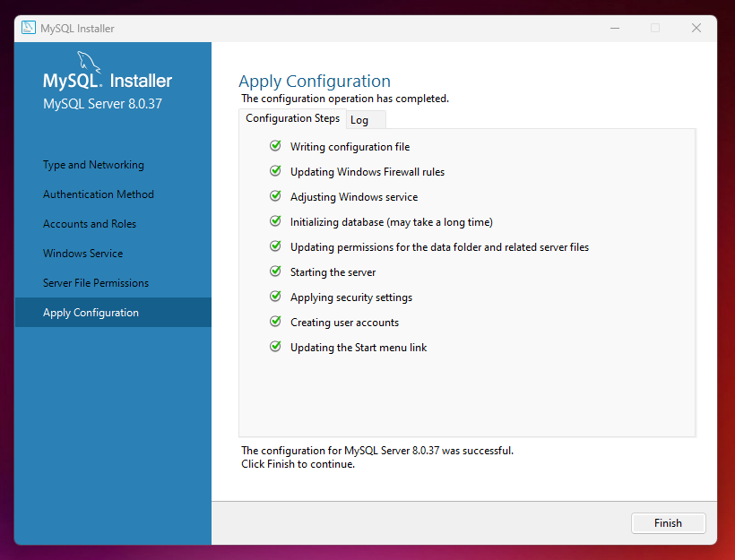735x560 pixels.
Task: Click checkmark icon beside Initializing database
Action: pyautogui.click(x=276, y=220)
